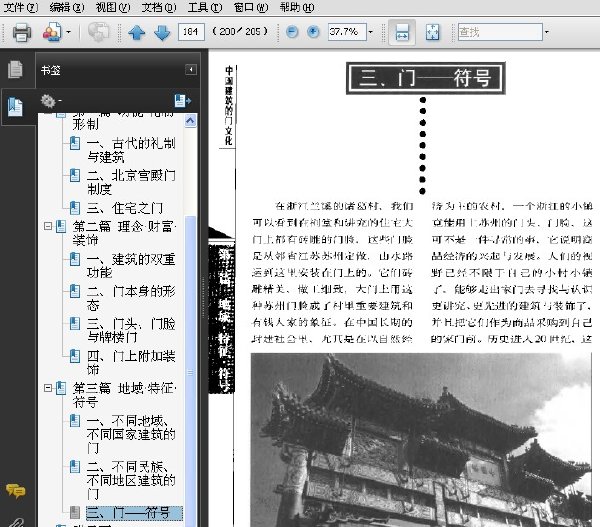Toggle fit-width scrolling mode icon

402,32
